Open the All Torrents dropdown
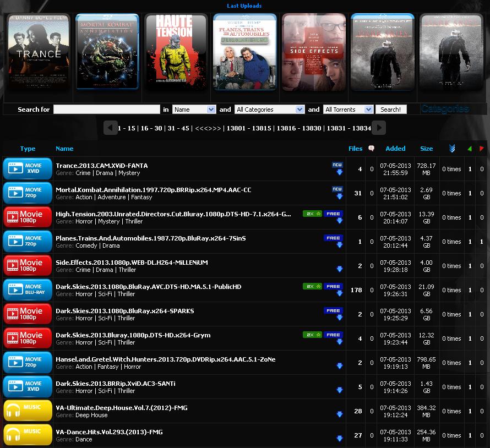 (348, 110)
